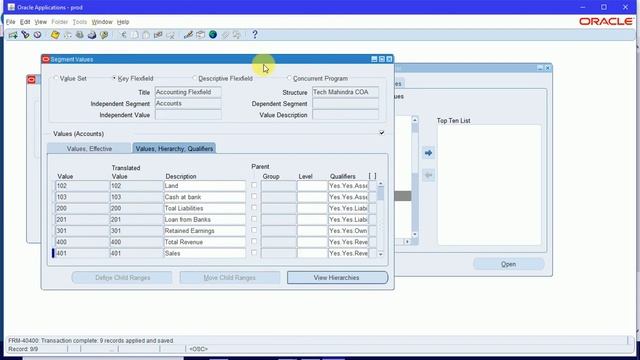This screenshot has width=640, height=360.
Task: Click the Qualifiers cell in the Land row
Action: 348,186
